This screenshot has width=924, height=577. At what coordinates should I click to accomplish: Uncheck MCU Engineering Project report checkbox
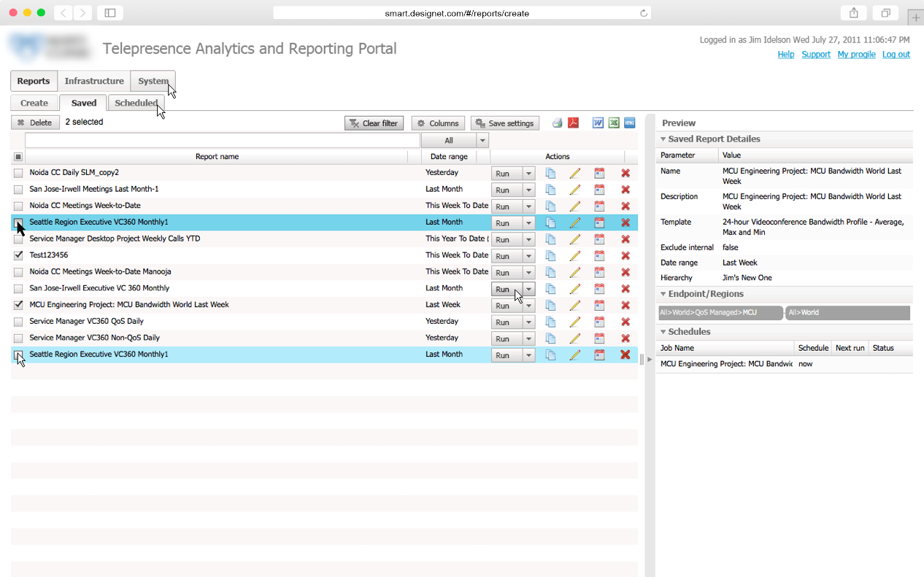pos(18,305)
